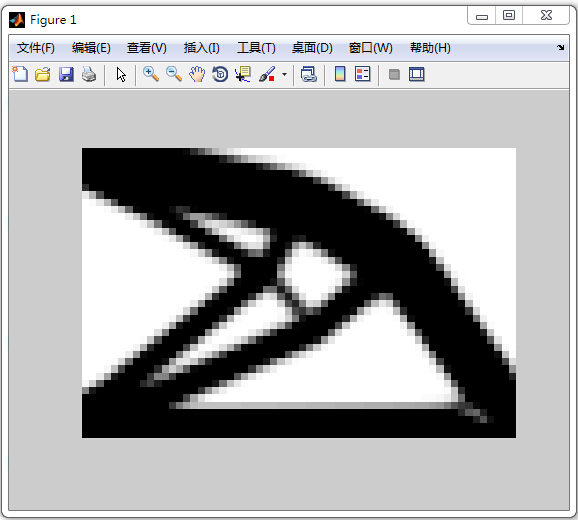The height and width of the screenshot is (520, 578).
Task: Enable the Rotate 3D tool
Action: tap(220, 74)
